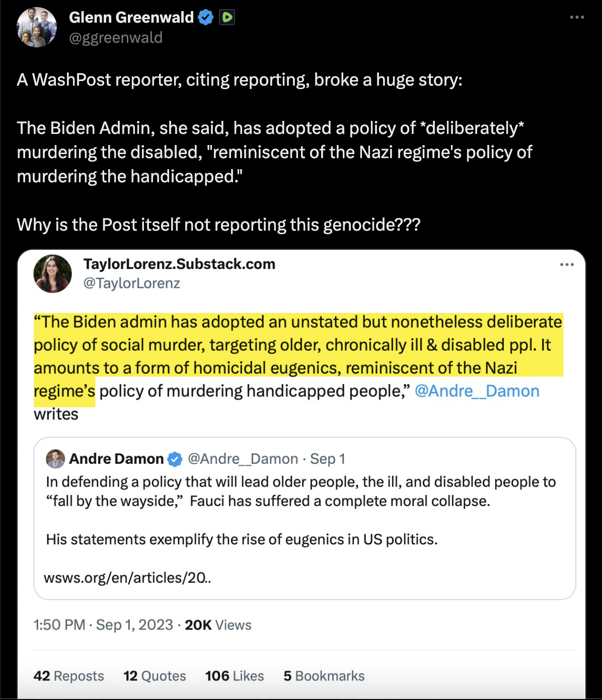The width and height of the screenshot is (602, 700).
Task: Click the Sep 1 date on Andre Damon's tweet
Action: pos(327,459)
